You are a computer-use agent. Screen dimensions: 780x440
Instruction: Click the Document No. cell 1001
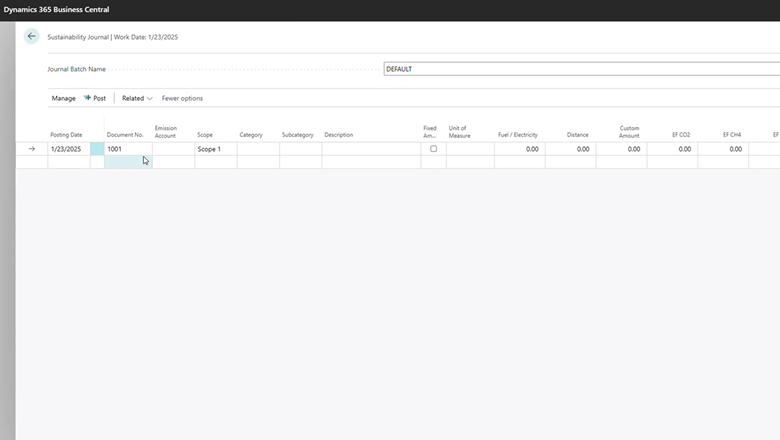click(x=127, y=149)
